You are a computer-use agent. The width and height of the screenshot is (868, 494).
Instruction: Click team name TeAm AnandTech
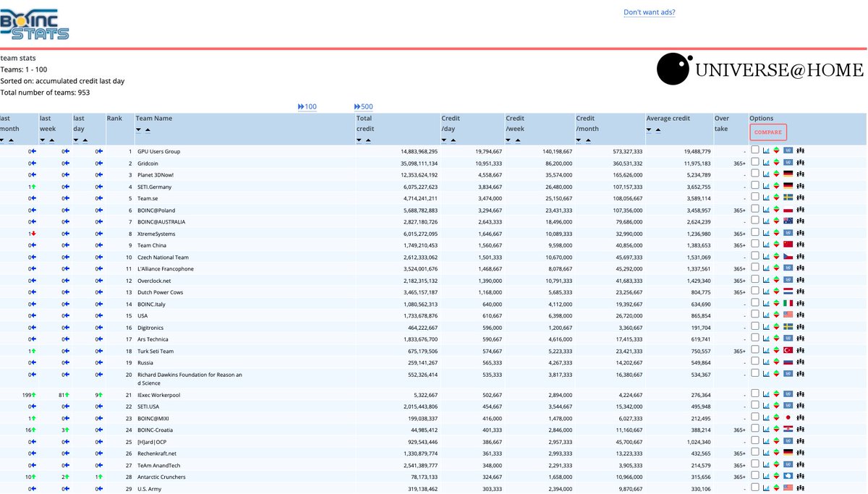tap(160, 465)
